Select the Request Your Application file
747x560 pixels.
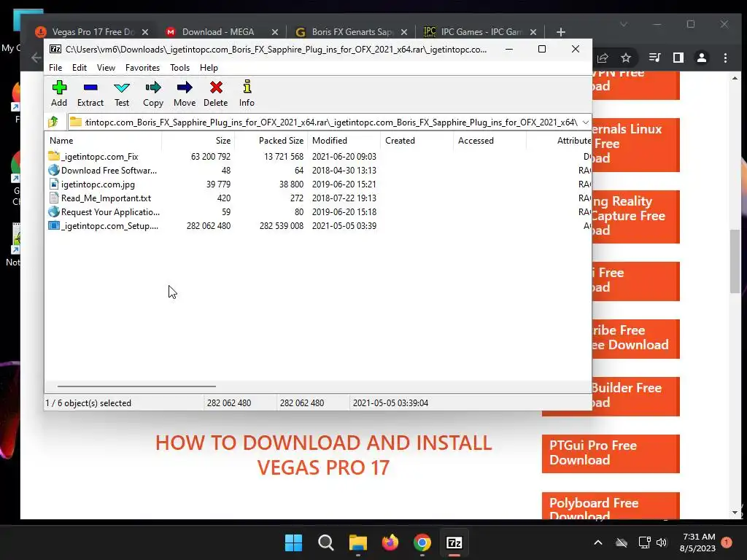[104, 211]
